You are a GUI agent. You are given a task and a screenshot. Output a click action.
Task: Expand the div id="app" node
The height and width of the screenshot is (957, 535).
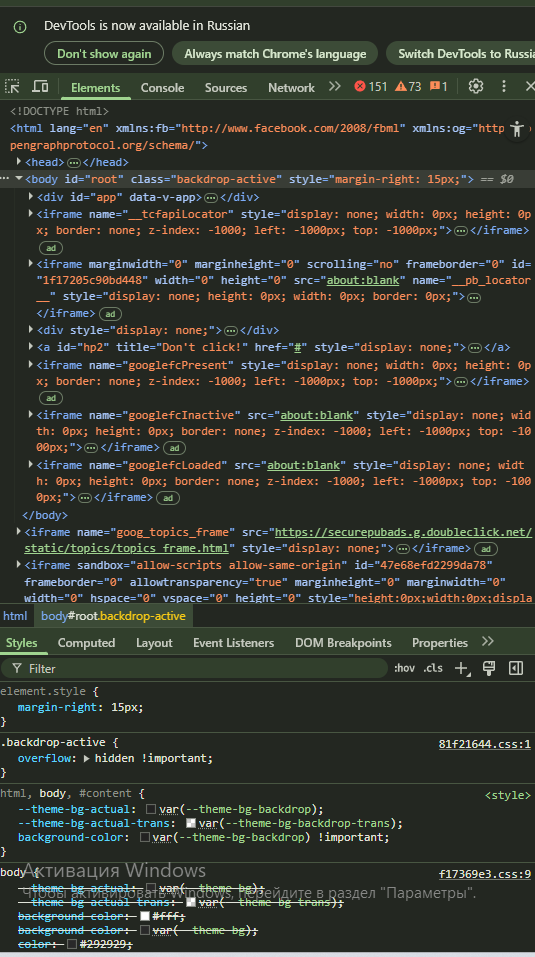coord(31,197)
